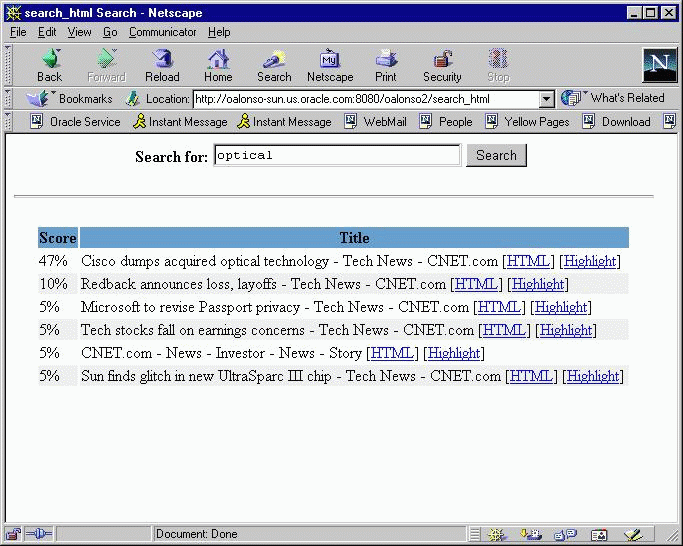Click the Title column header
This screenshot has width=683, height=546.
click(x=354, y=237)
